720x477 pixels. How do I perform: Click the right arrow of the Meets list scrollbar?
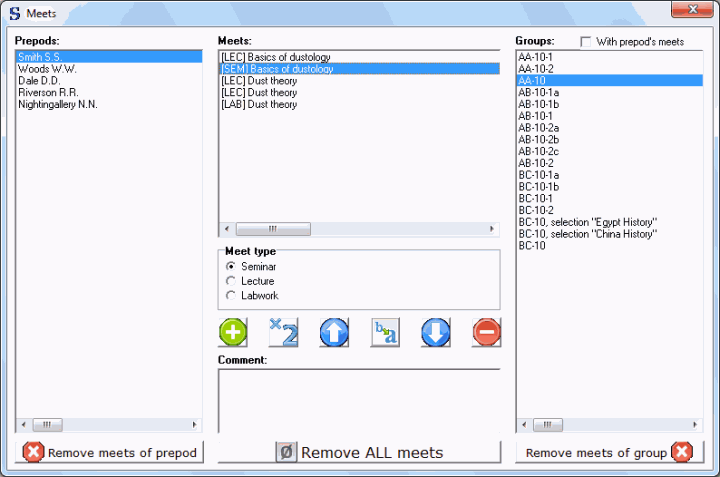click(x=492, y=229)
